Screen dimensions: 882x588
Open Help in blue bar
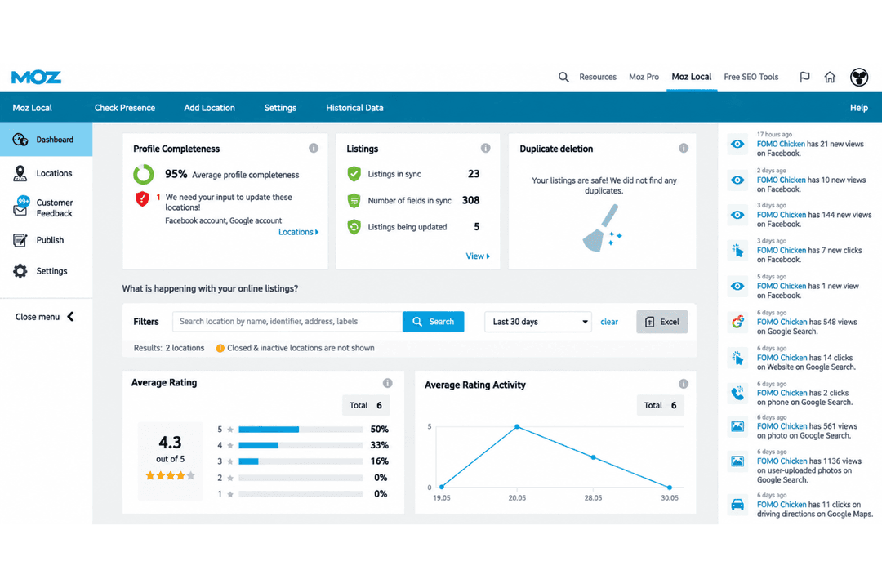pyautogui.click(x=858, y=108)
